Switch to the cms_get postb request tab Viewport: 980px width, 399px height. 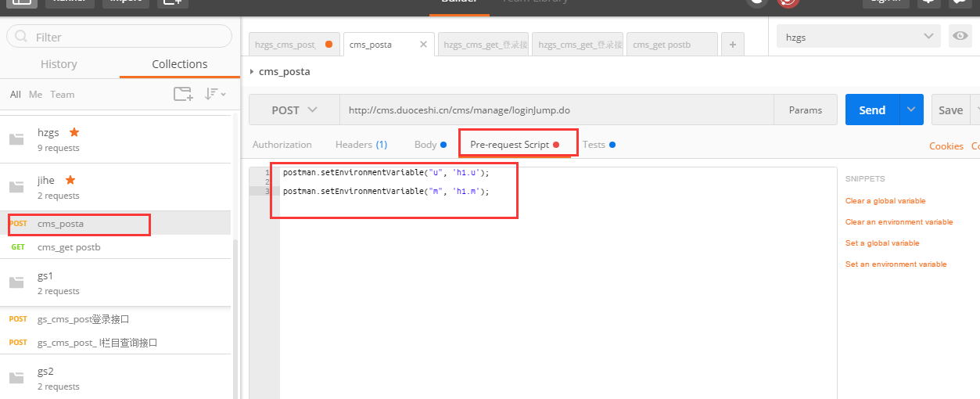(671, 45)
